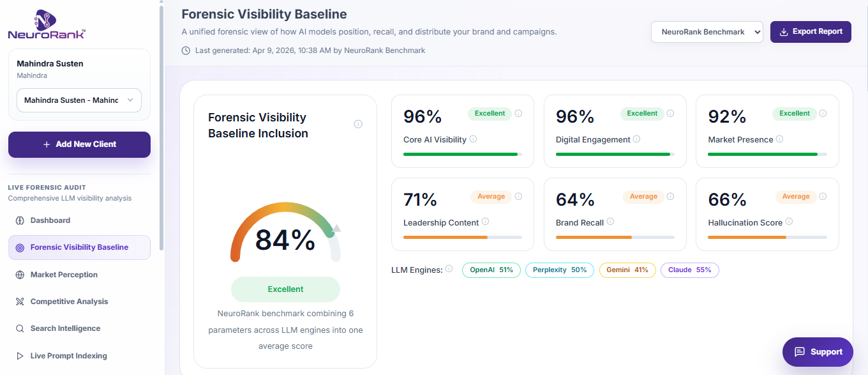Click the info icon beside the Digital Engagement Excellent badge

tap(671, 113)
